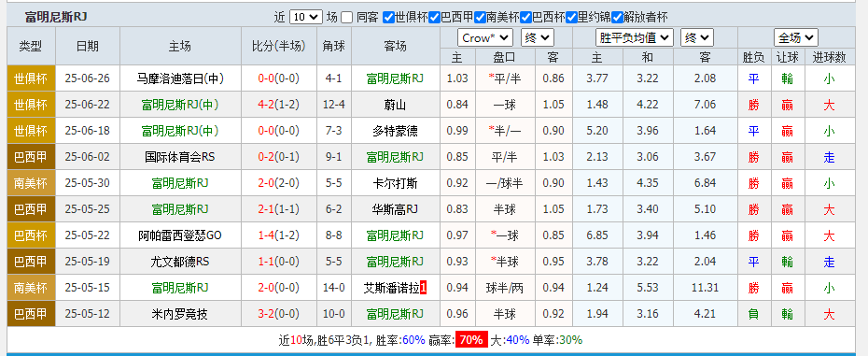The image size is (868, 356).
Task: Click 富明尼斯RJ(中) home team in the 25-06-22 row
Action: [x=180, y=105]
